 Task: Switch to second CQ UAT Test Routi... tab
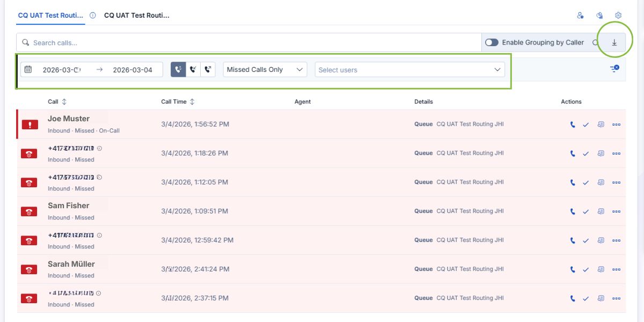[x=137, y=16]
